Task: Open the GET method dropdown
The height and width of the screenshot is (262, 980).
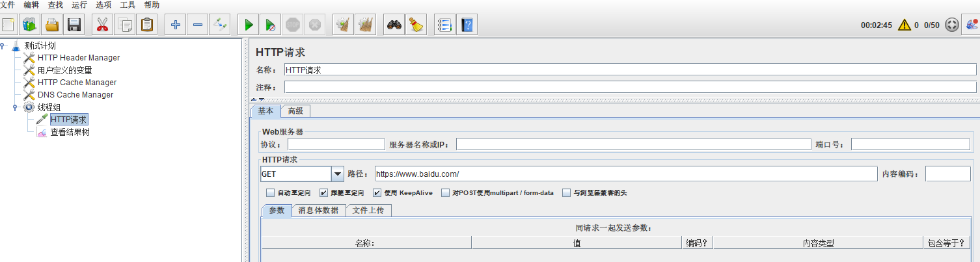Action: [x=338, y=174]
